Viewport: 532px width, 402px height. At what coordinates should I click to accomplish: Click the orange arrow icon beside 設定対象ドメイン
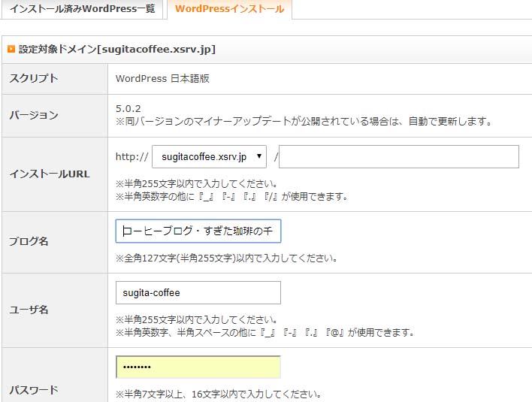[x=11, y=49]
